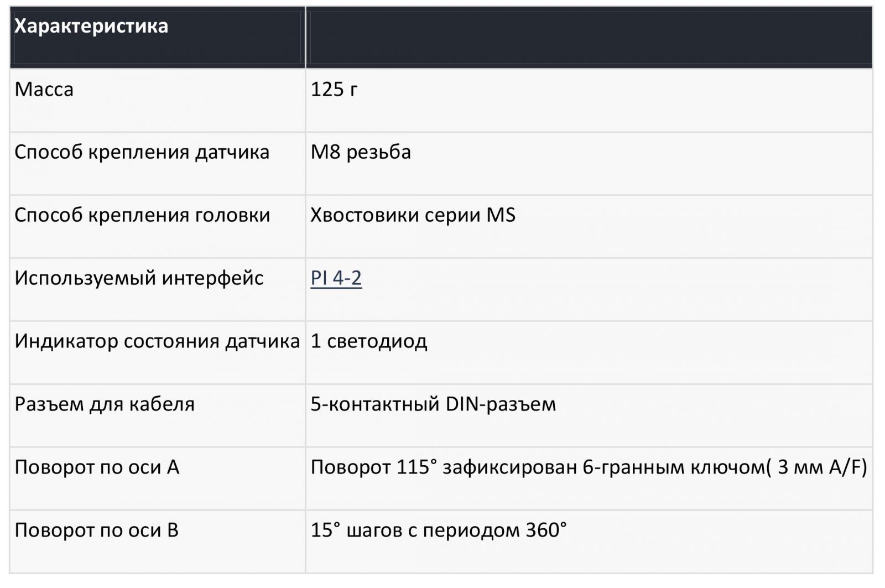Click the Используемый интерфейс label
Screen dimensions: 885x588
(x=139, y=278)
